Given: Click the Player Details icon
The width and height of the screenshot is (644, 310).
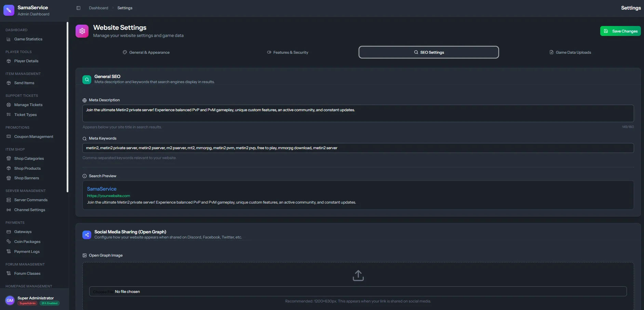Looking at the screenshot, I should (x=9, y=61).
